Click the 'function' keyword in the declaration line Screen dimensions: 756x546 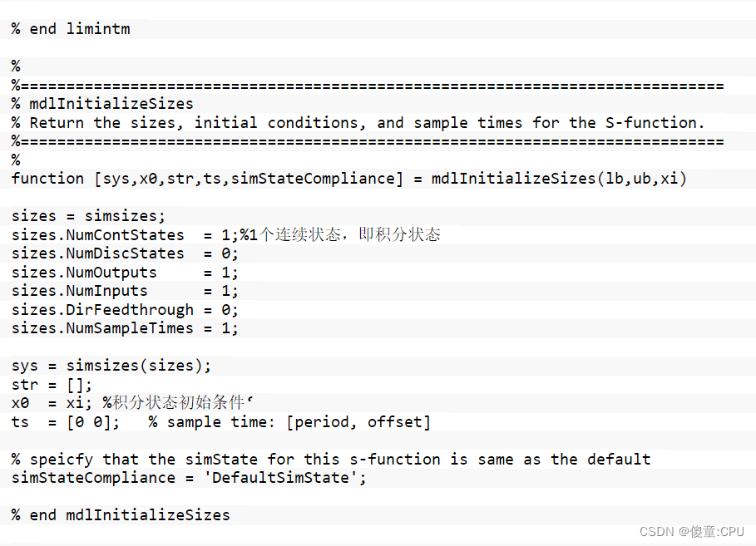(x=47, y=179)
